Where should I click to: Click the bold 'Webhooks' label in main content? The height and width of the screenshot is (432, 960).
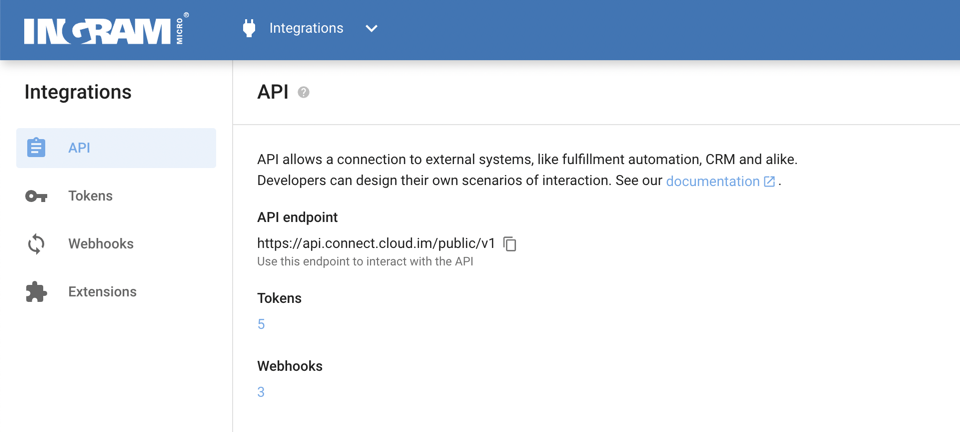click(x=290, y=366)
